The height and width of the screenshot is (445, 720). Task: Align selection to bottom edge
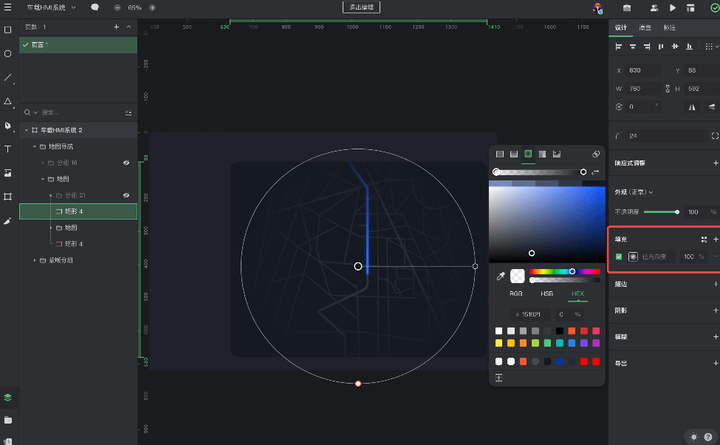[689, 46]
